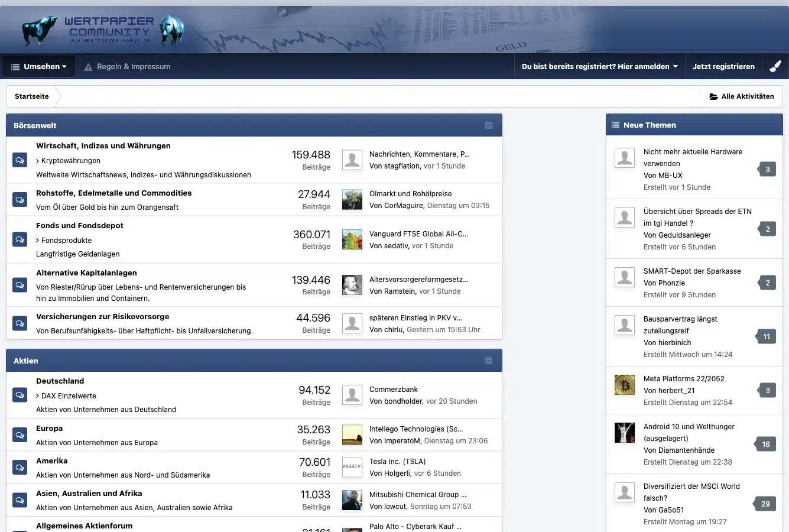Open Allgemeines Aktienforum title
Viewport: 789px width, 532px height.
click(x=85, y=526)
